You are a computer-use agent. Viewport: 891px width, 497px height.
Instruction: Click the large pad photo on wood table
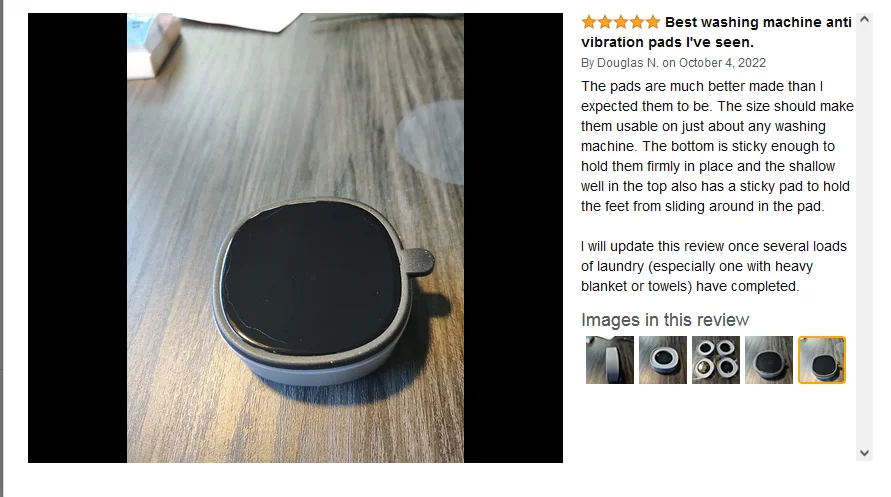click(295, 238)
